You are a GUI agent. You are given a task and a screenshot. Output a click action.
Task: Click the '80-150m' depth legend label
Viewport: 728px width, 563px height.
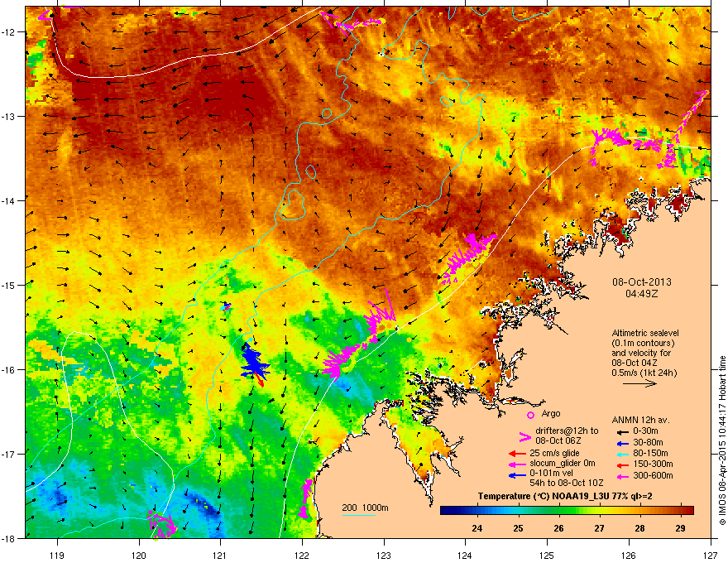pyautogui.click(x=650, y=453)
